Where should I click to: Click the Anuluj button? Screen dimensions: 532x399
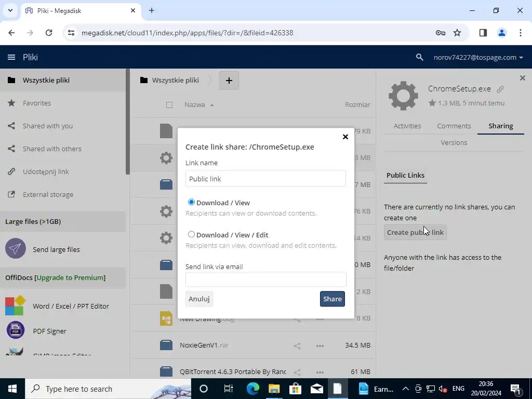(199, 299)
